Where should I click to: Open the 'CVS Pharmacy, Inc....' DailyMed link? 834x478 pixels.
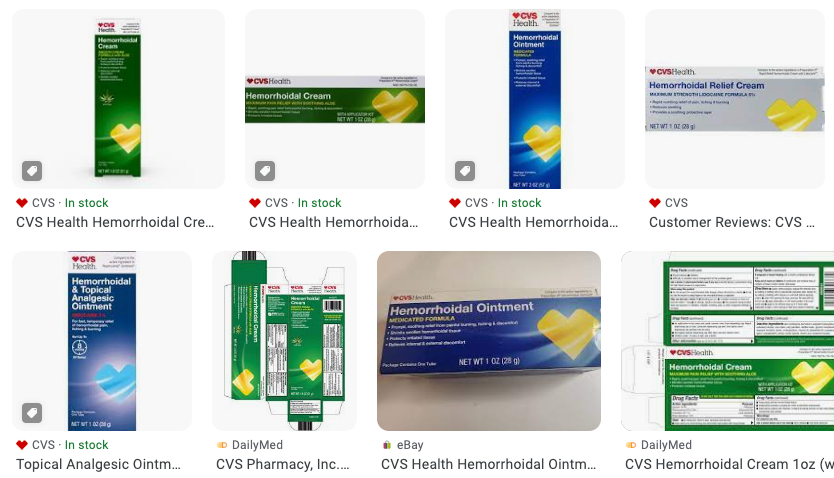click(282, 464)
